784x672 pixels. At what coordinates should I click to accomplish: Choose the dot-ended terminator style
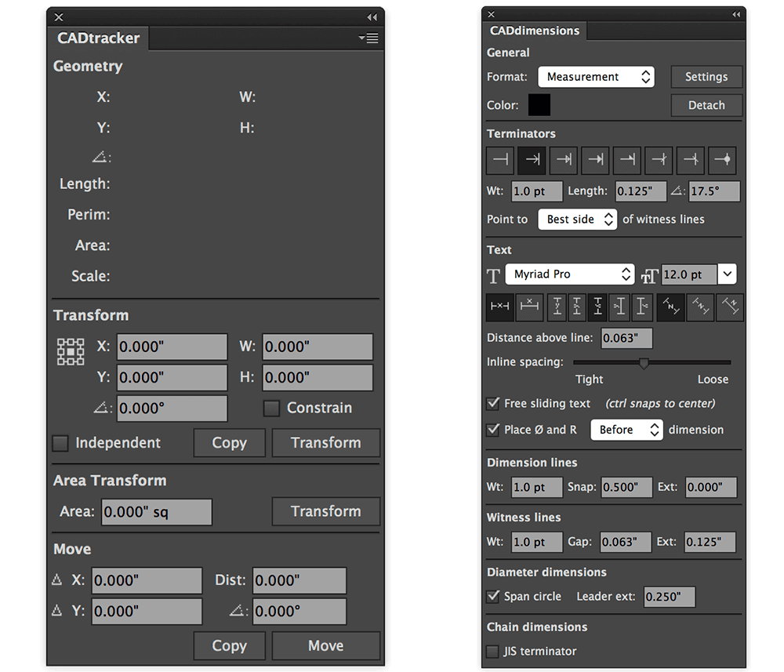click(722, 160)
